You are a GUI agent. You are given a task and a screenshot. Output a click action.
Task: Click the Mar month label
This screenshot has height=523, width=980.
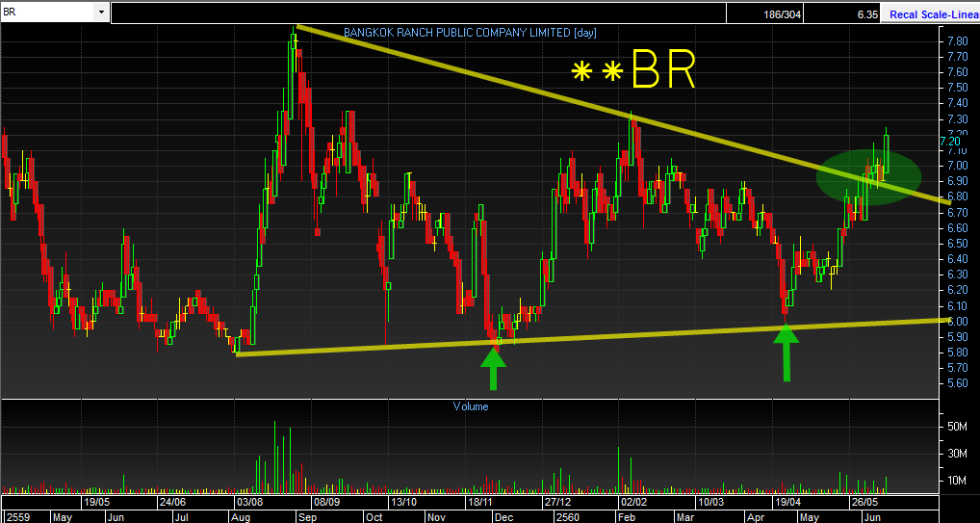click(x=685, y=517)
